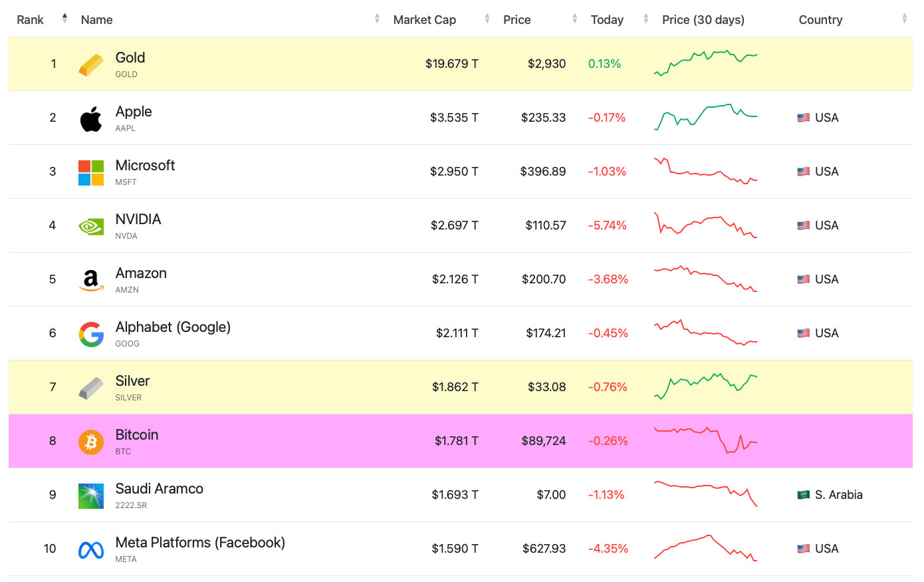Click Gold today change 0.13%

tap(605, 64)
